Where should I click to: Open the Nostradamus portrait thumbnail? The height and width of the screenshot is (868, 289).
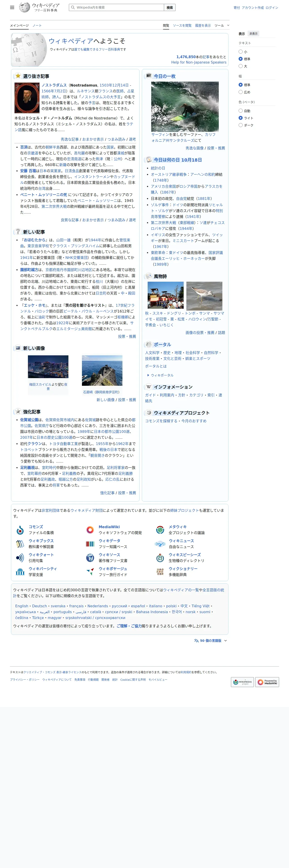[27, 98]
